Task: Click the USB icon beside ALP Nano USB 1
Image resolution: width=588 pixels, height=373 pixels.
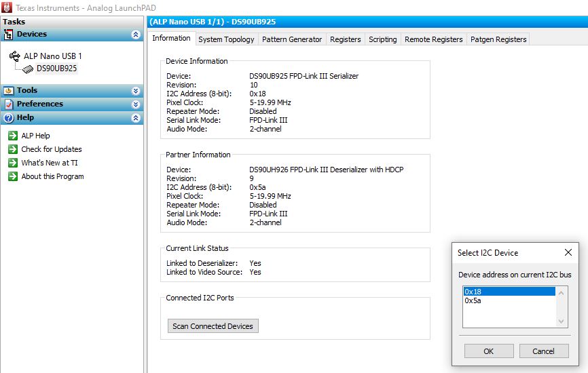Action: point(15,56)
